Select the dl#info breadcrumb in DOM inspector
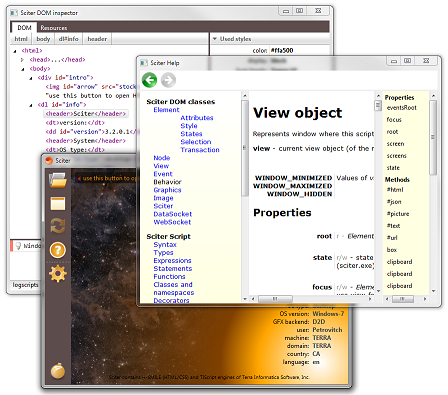The width and height of the screenshot is (448, 395). pos(69,39)
